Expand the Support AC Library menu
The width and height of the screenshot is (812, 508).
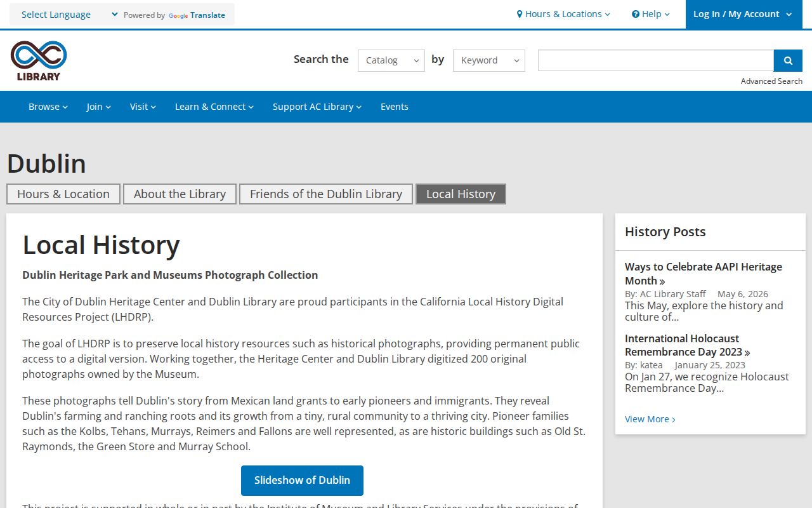[x=317, y=107]
